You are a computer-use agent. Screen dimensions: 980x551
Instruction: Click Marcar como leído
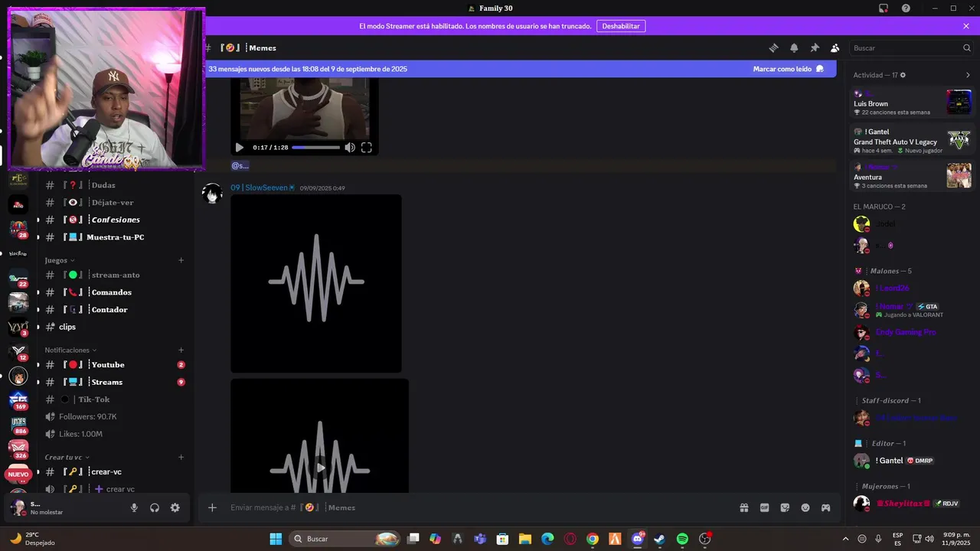(789, 69)
